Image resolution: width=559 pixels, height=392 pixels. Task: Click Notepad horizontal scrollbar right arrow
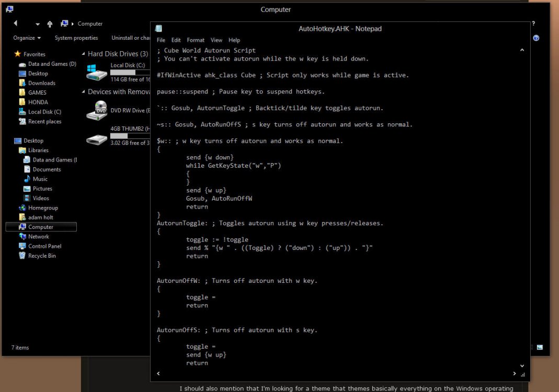[x=514, y=374]
